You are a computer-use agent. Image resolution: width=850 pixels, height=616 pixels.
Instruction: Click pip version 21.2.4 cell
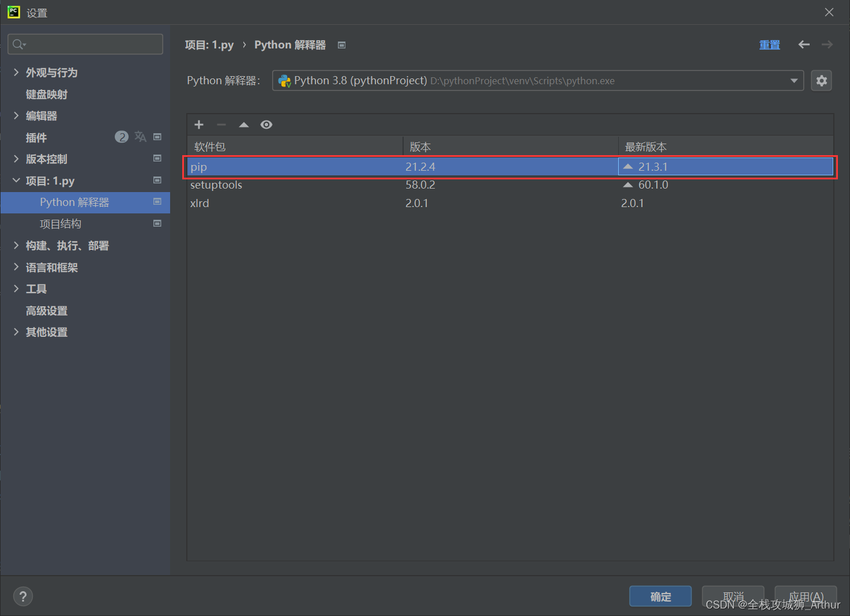tap(420, 167)
